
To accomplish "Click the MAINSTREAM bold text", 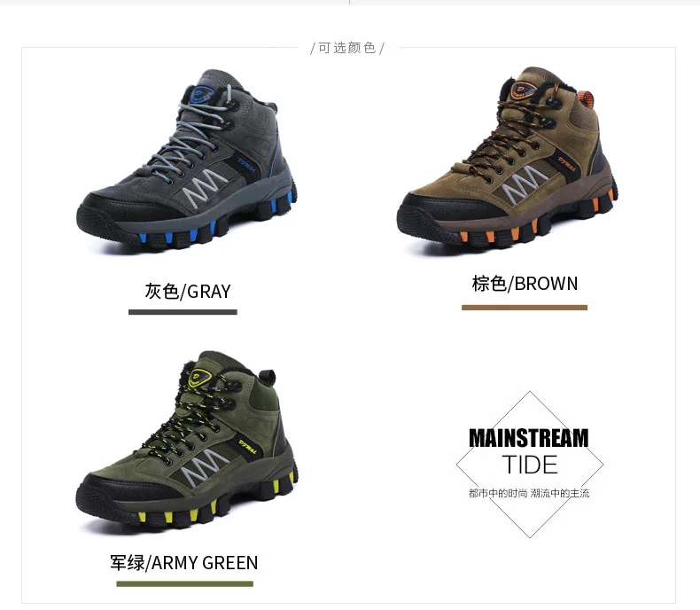I will click(529, 438).
